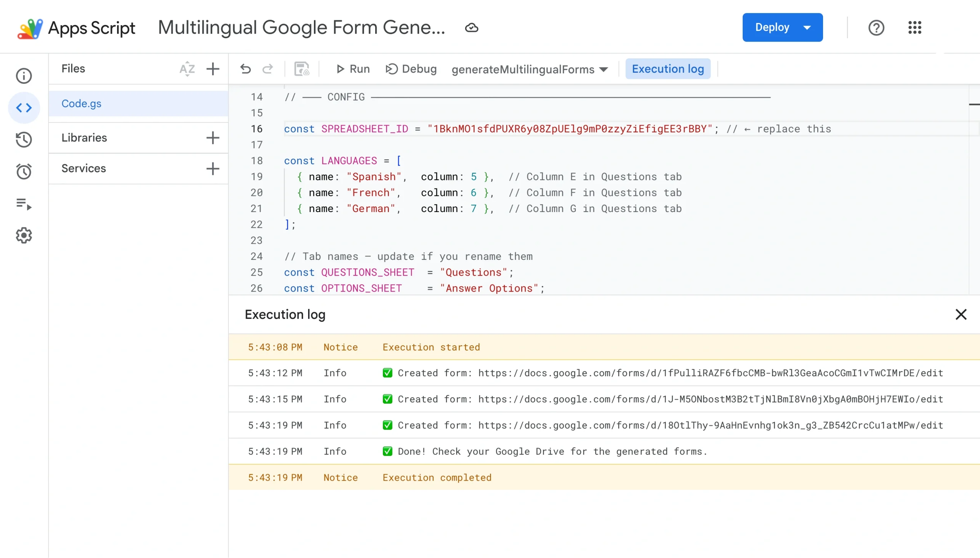Click the first created form URL ending MrDE/edit

click(710, 373)
